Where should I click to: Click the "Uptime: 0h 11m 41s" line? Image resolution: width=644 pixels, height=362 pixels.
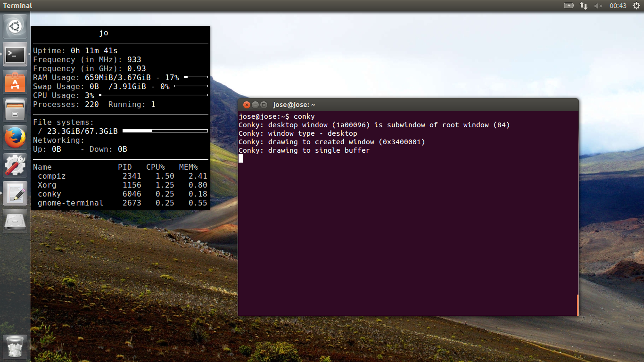tap(75, 50)
